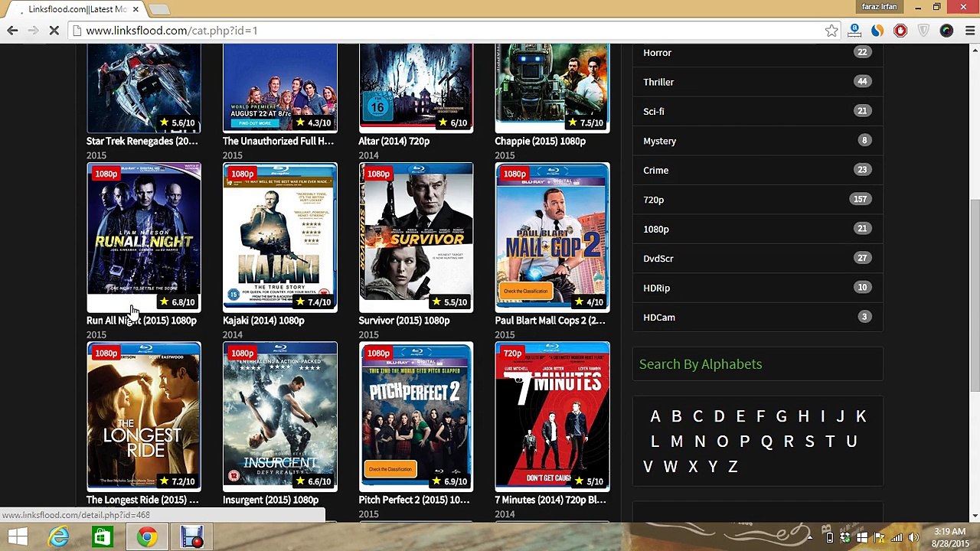
Task: Filter by the 1080p sidebar category
Action: pyautogui.click(x=758, y=229)
